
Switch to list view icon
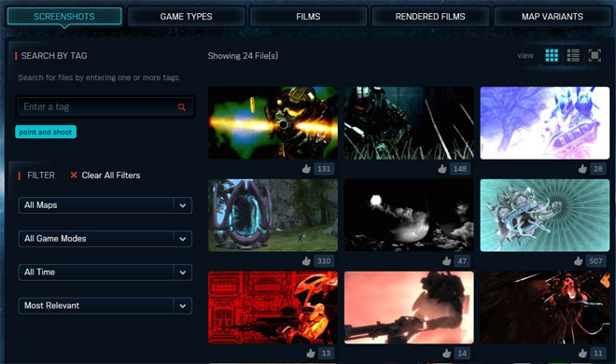pyautogui.click(x=573, y=55)
